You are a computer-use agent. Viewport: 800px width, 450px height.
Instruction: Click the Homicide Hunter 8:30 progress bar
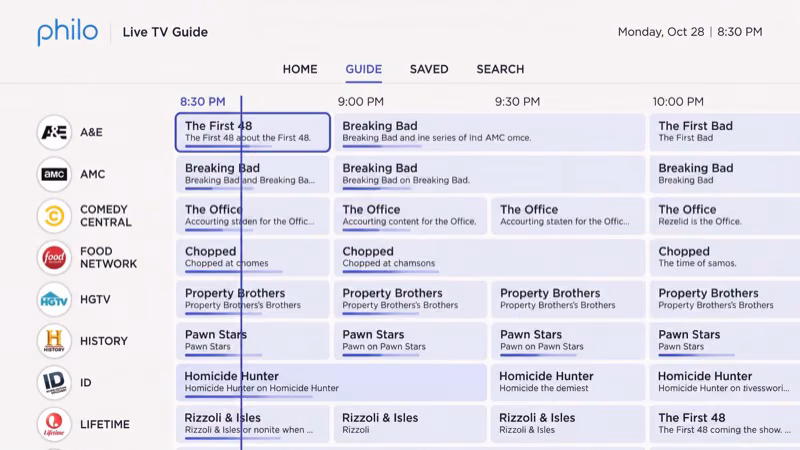[248, 396]
